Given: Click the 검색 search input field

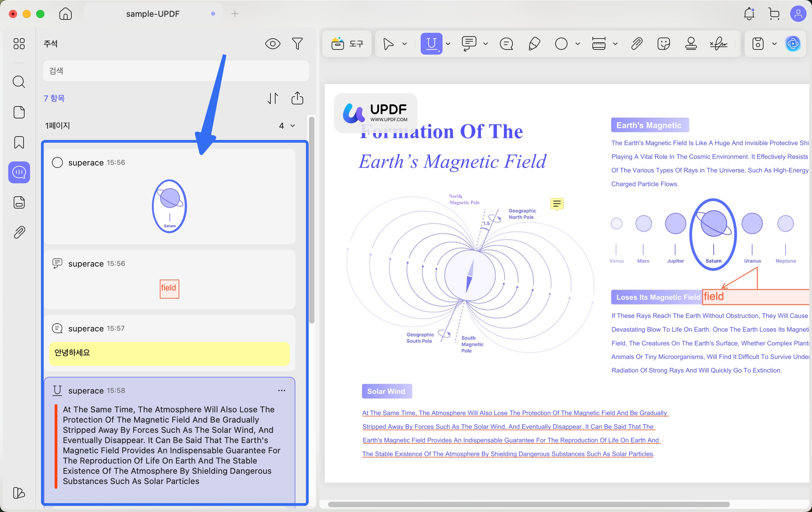Looking at the screenshot, I should tap(176, 71).
